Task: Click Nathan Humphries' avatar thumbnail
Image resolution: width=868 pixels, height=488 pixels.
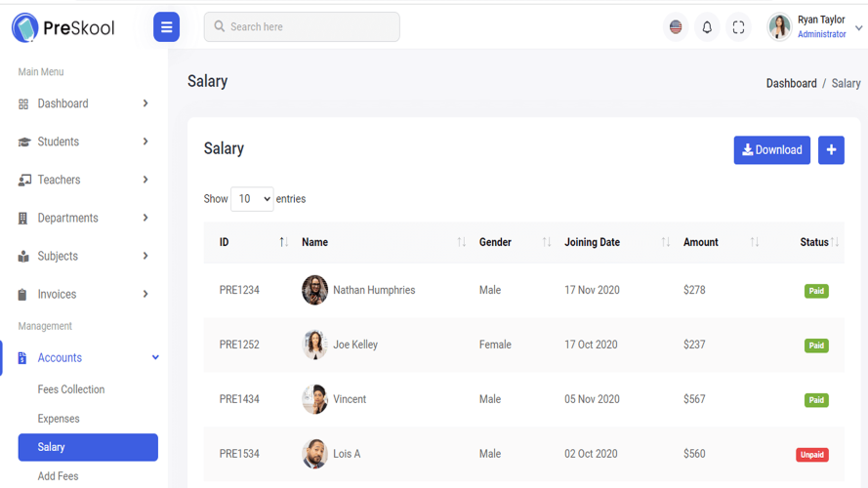Action: [x=314, y=290]
